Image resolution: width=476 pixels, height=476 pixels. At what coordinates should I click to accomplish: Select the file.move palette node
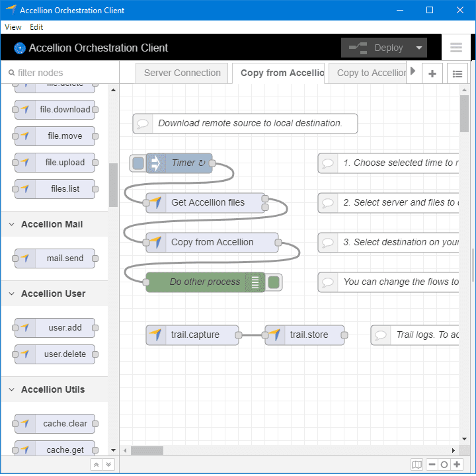pyautogui.click(x=55, y=136)
